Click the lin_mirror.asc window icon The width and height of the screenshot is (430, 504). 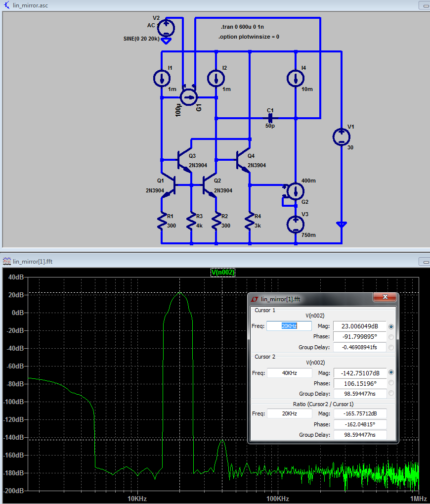point(6,5)
